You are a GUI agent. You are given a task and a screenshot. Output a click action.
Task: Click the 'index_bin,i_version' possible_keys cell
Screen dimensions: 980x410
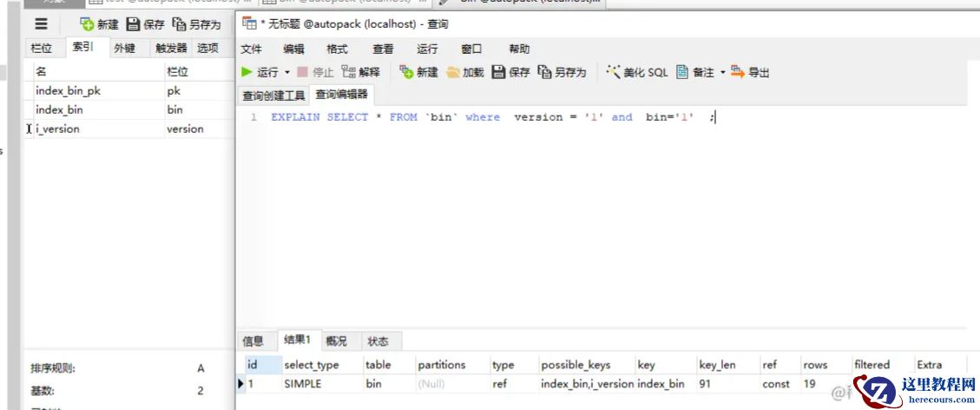coord(588,384)
